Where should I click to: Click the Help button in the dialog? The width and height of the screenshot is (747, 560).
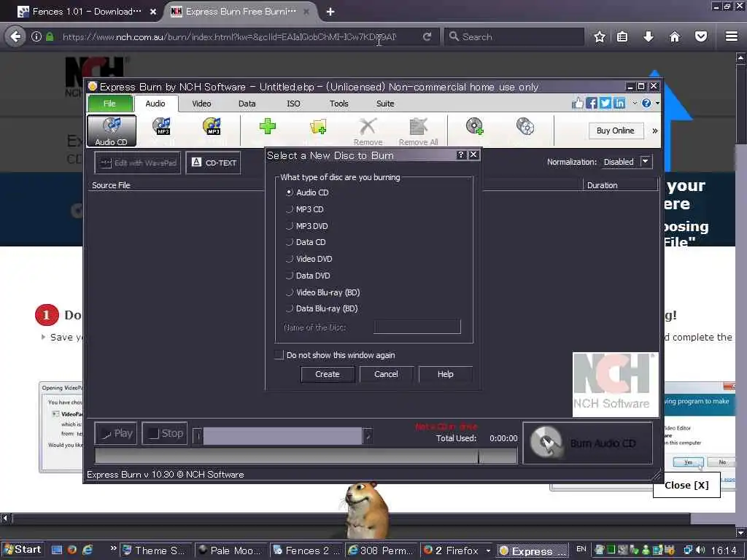coord(446,374)
